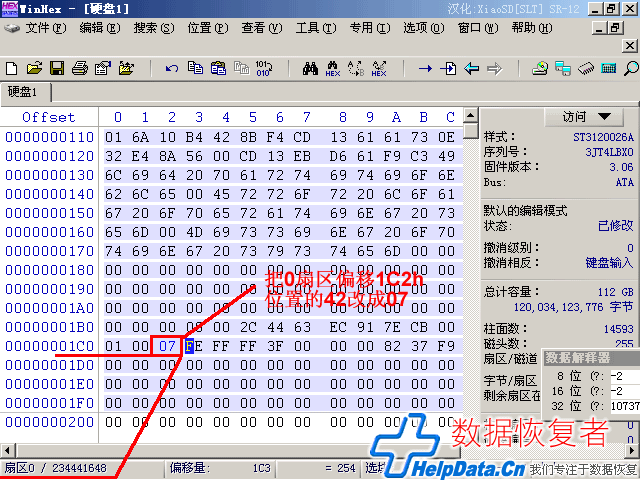Select byte 07 in row 00000001C0

pyautogui.click(x=167, y=346)
